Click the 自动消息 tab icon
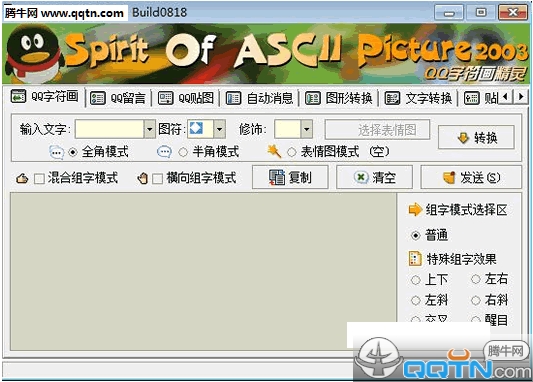The width and height of the screenshot is (533, 382). tap(234, 99)
